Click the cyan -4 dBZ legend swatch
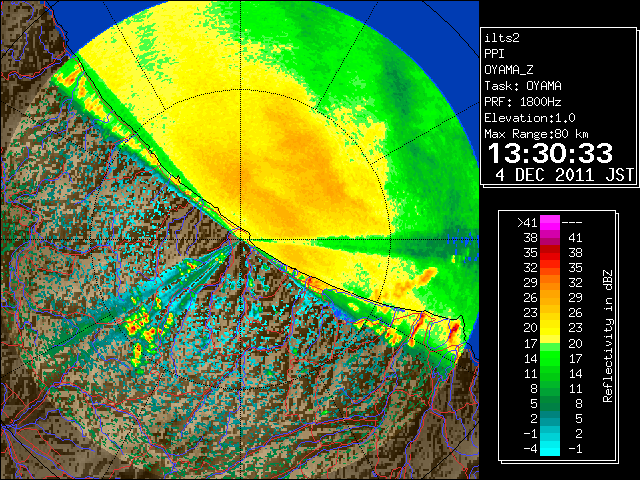This screenshot has width=640, height=480. click(550, 448)
